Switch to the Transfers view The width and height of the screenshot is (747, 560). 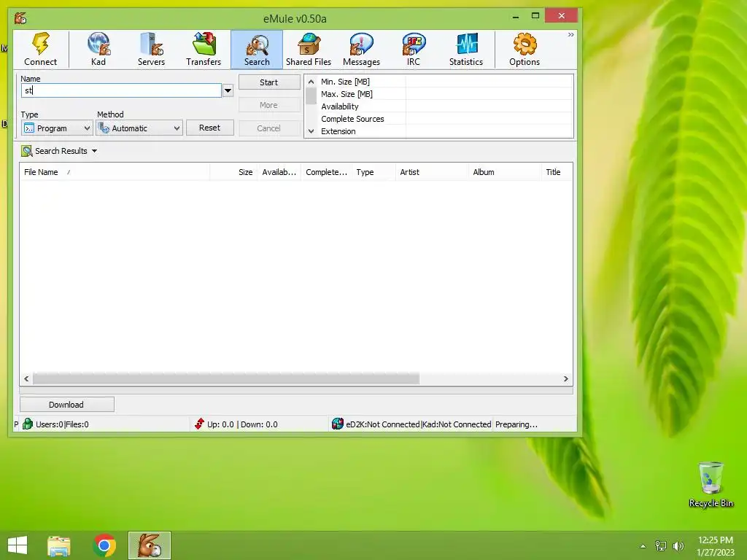click(204, 50)
